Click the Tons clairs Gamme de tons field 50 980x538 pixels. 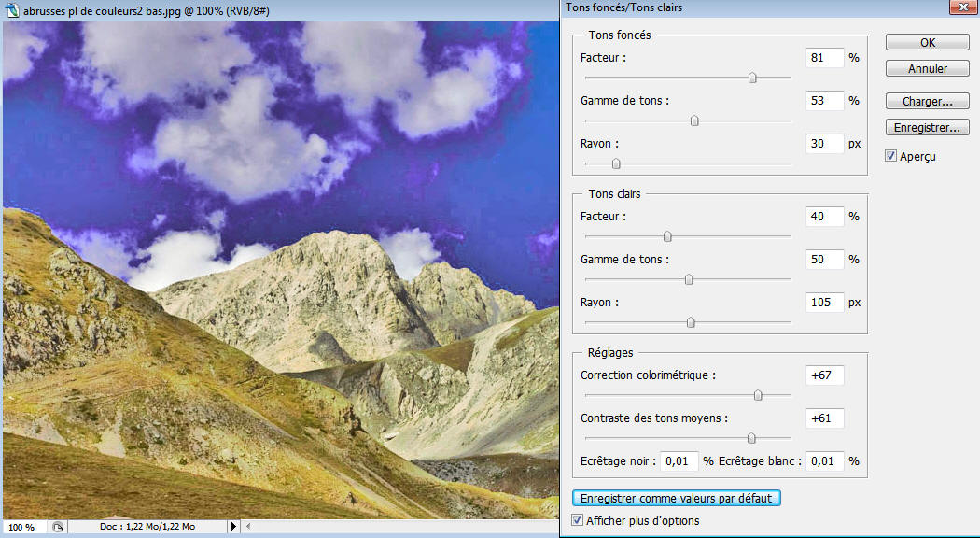coord(825,260)
